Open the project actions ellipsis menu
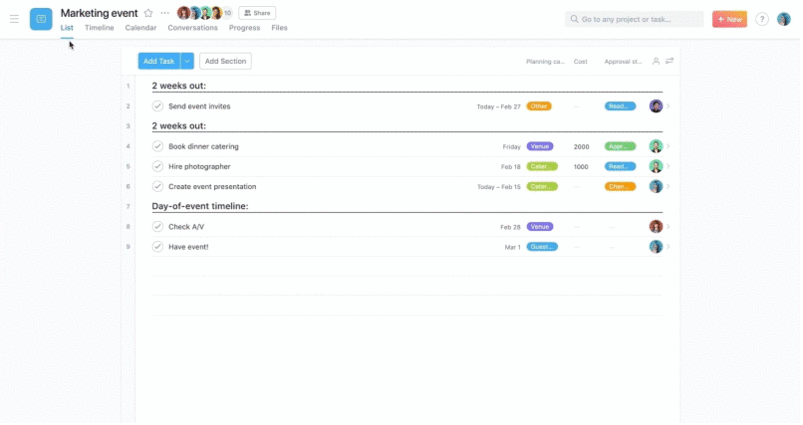Image resolution: width=803 pixels, height=425 pixels. pyautogui.click(x=165, y=13)
